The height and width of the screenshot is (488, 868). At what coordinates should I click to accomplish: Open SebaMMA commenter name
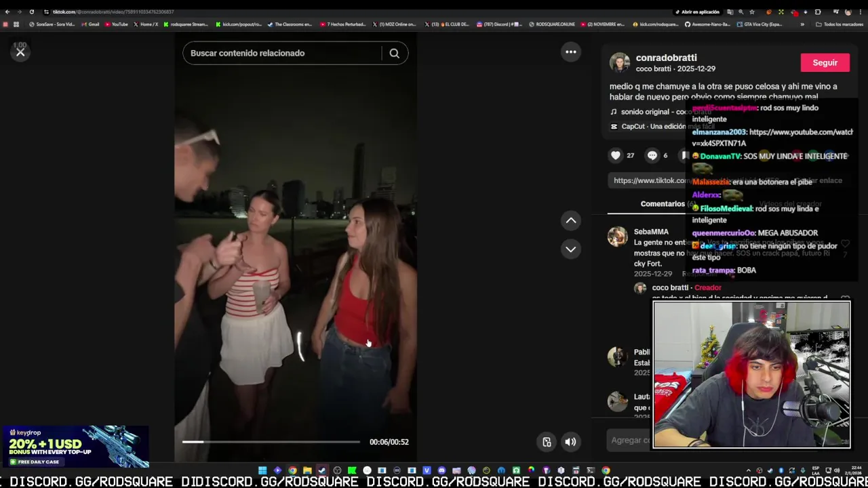(651, 232)
